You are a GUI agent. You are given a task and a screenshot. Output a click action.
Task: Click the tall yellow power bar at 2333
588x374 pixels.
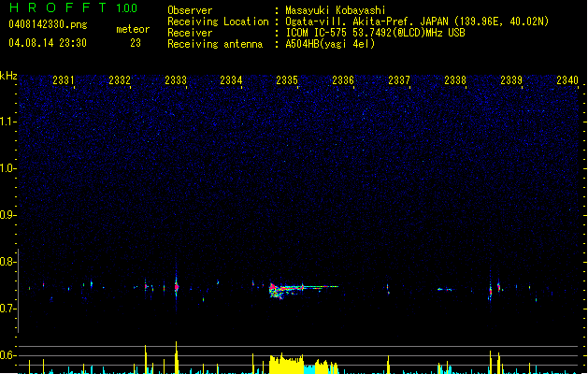click(x=177, y=357)
